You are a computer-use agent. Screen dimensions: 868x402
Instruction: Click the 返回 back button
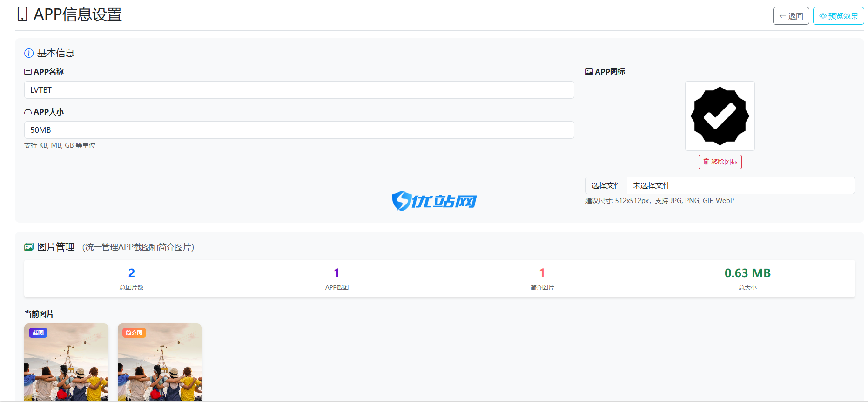[x=791, y=16]
